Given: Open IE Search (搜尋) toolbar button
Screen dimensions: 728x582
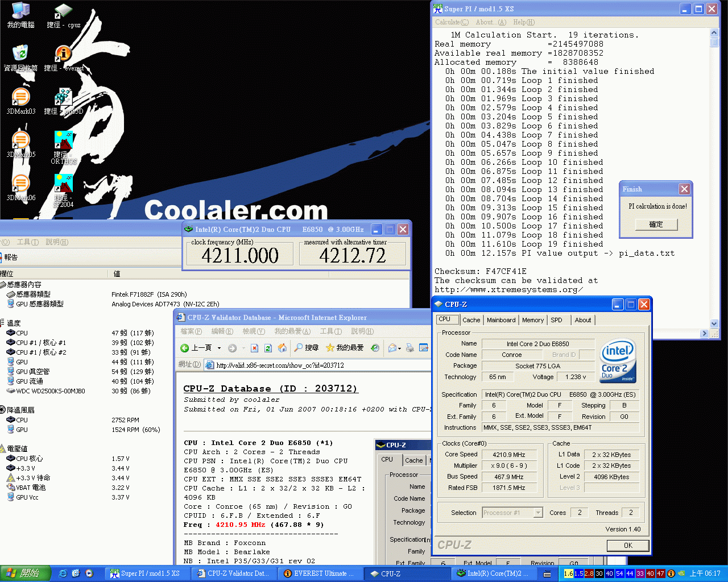Looking at the screenshot, I should pyautogui.click(x=306, y=348).
